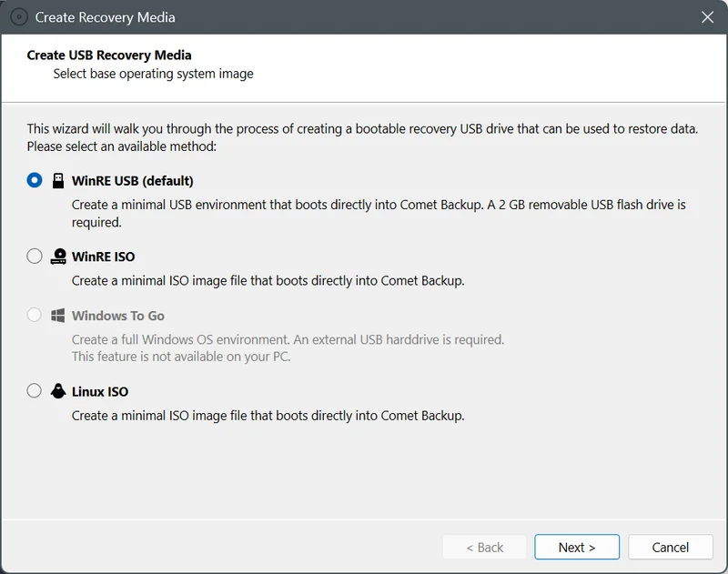Click the Linux ISO label text
The height and width of the screenshot is (574, 728).
(x=100, y=392)
